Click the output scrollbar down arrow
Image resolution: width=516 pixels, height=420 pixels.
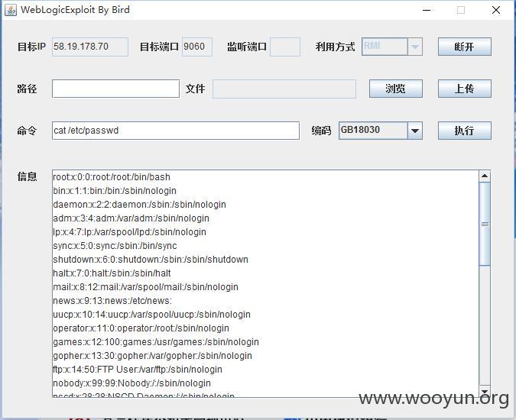485,391
